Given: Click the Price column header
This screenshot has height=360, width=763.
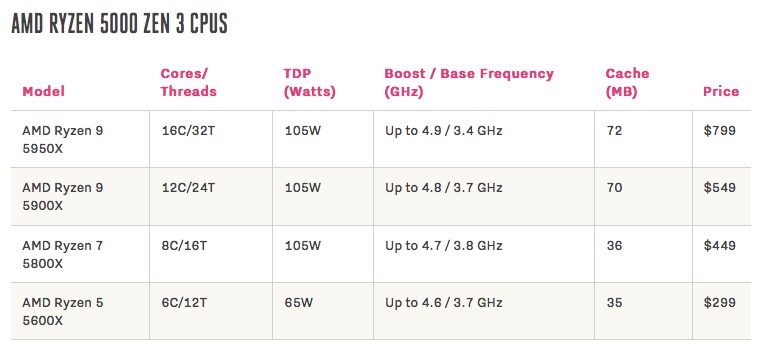Looking at the screenshot, I should pyautogui.click(x=721, y=91).
